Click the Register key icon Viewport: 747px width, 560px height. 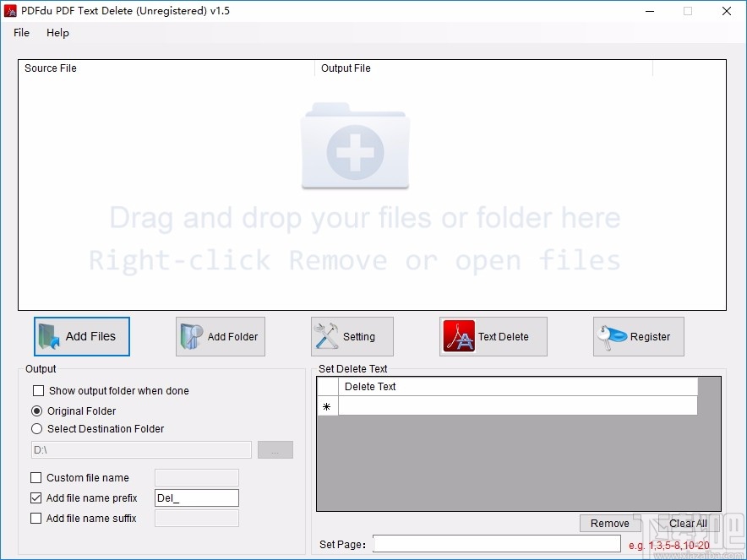[611, 335]
